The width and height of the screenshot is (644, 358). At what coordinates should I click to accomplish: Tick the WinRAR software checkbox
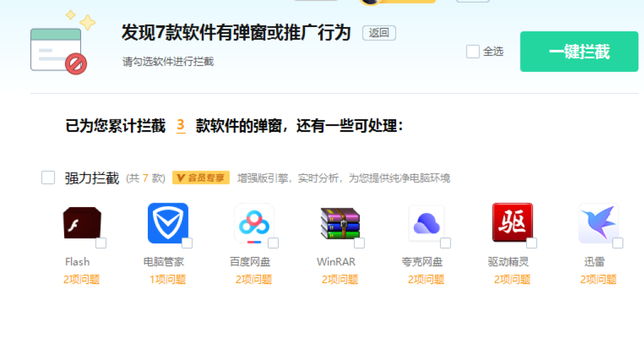click(x=359, y=243)
